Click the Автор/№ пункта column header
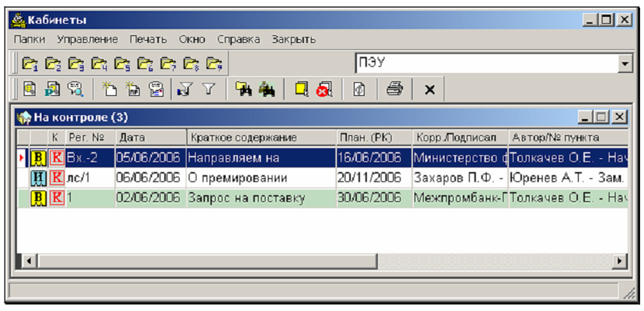This screenshot has height=311, width=644. click(568, 138)
